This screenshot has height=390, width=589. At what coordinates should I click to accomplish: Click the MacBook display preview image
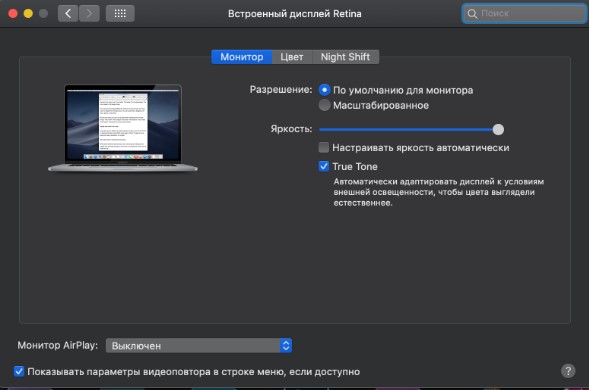click(123, 128)
